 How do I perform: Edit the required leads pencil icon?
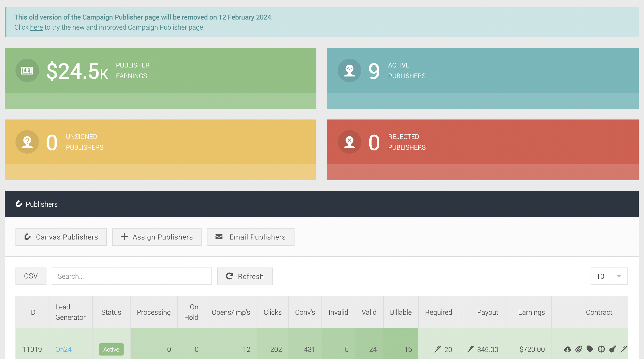click(438, 349)
